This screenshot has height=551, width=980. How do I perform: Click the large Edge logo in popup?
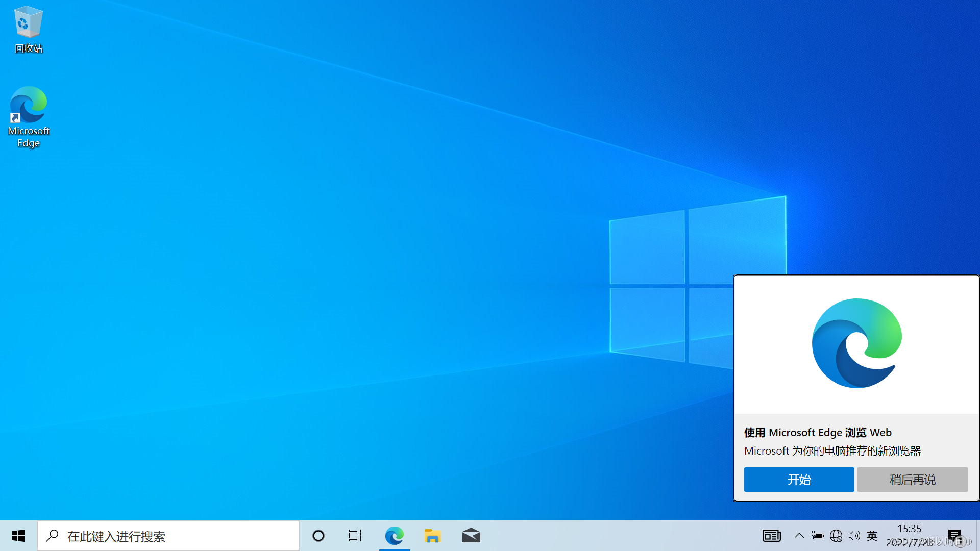[856, 343]
